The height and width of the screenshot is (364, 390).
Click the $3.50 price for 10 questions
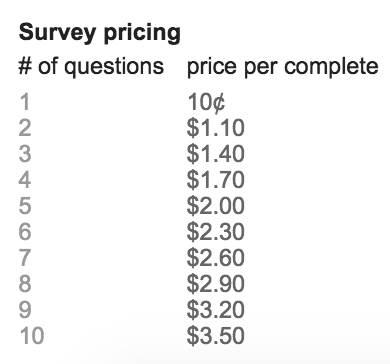coord(216,336)
